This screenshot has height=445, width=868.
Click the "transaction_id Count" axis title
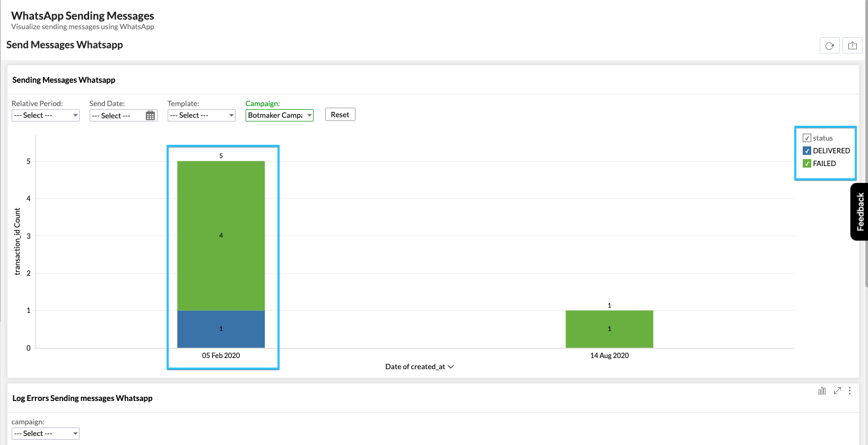point(18,241)
